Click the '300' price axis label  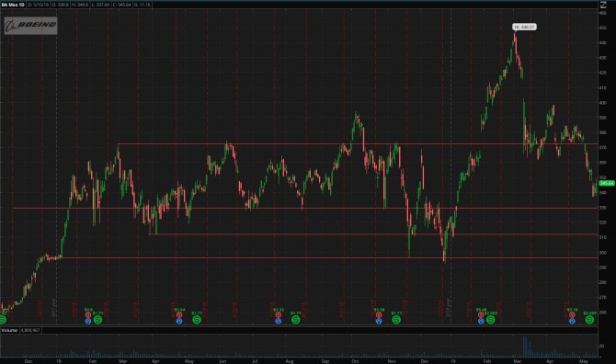pos(602,253)
